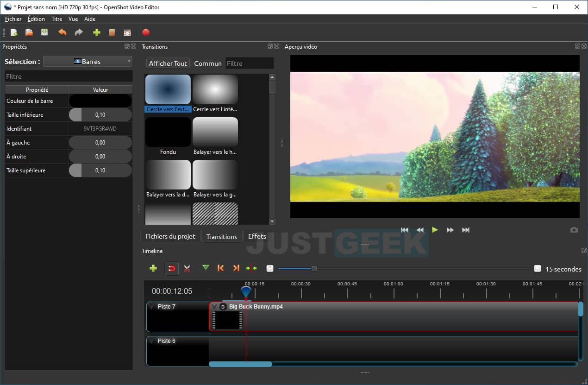Viewport: 588px width, 385px height.
Task: Click the B effect badge on clip
Action: (223, 307)
